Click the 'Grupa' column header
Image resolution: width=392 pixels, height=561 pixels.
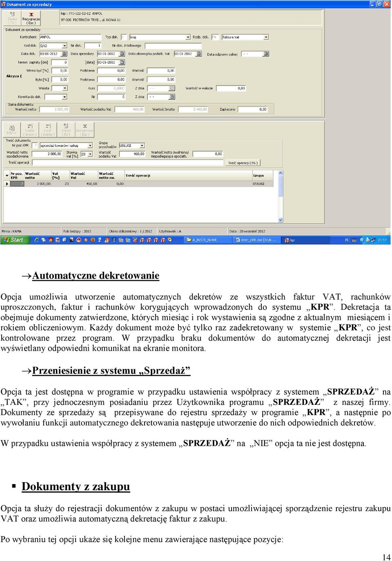coord(265,176)
